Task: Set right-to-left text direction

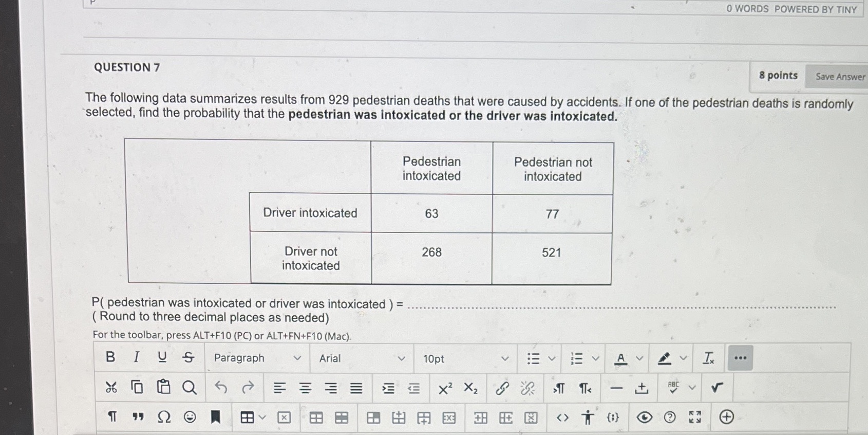Action: click(x=585, y=389)
